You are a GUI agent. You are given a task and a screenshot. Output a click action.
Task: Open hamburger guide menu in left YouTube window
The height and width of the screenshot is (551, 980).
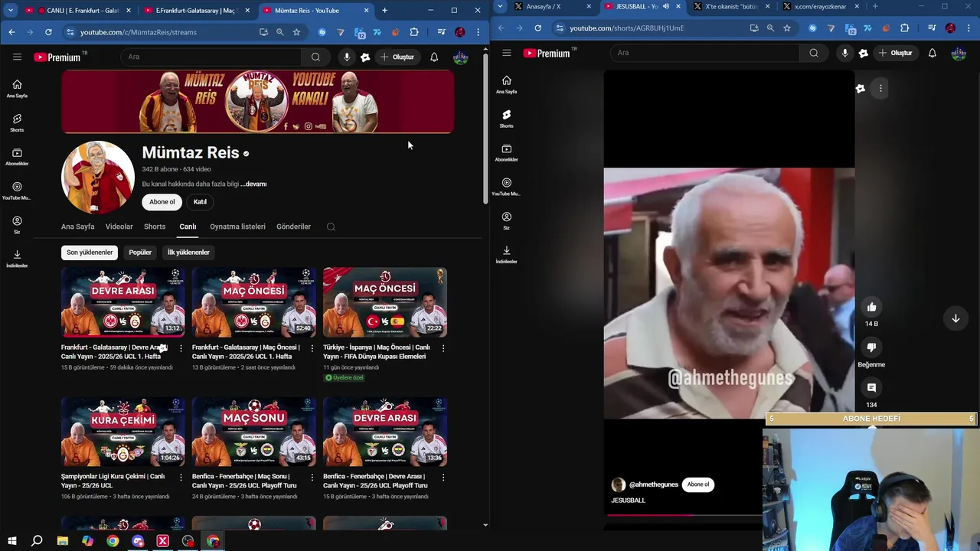(x=17, y=57)
